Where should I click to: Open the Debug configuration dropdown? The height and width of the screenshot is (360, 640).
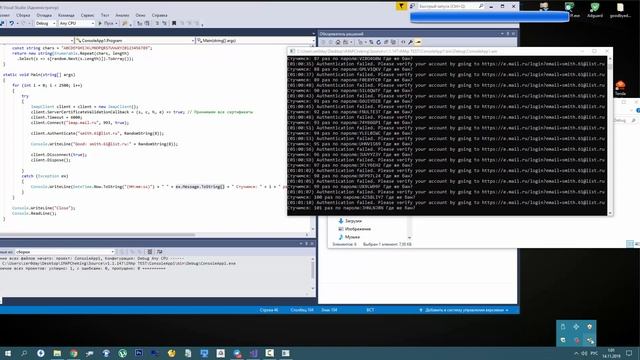(45, 23)
